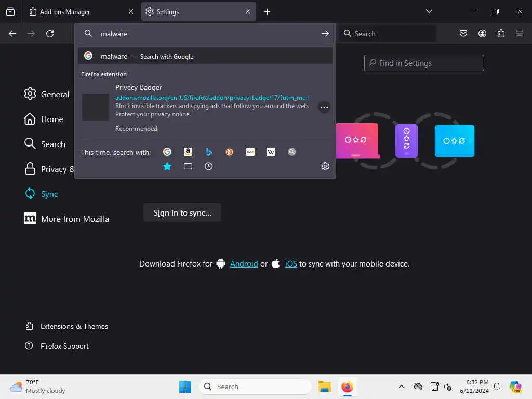Close the Settings tab
The width and height of the screenshot is (532, 399).
coord(248,11)
